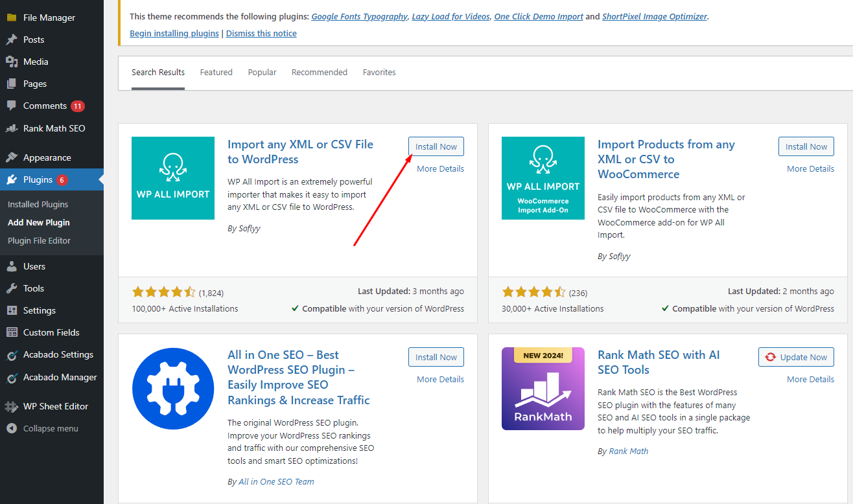Install Now for WP All Import plugin

[x=436, y=146]
